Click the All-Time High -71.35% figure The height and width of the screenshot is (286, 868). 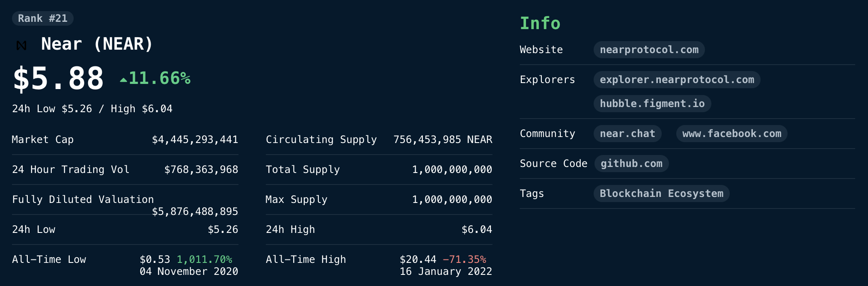coord(464,259)
